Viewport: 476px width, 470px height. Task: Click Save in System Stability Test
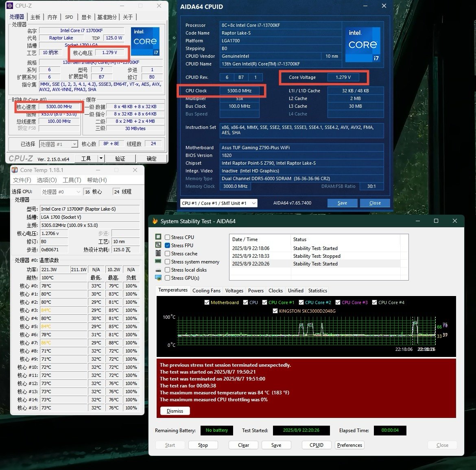click(x=276, y=445)
